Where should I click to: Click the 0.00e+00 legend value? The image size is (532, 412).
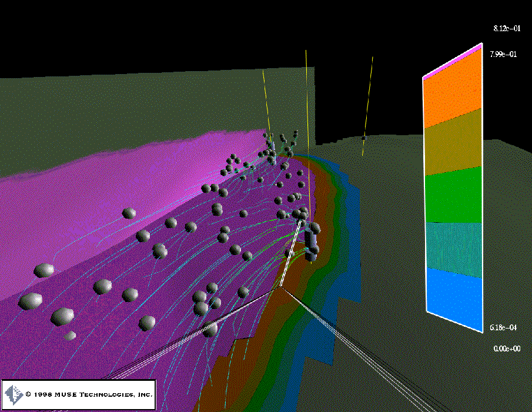pos(507,349)
